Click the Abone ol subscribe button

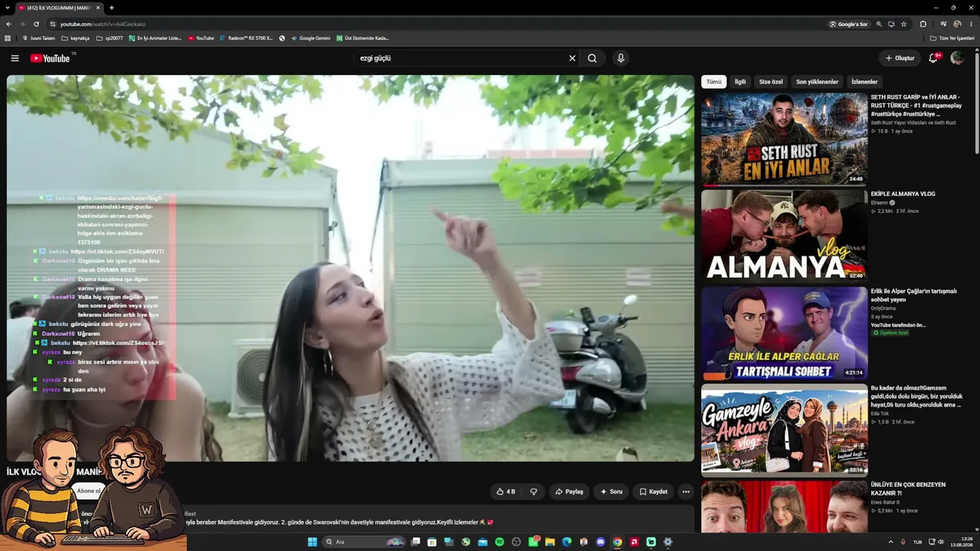pos(88,491)
